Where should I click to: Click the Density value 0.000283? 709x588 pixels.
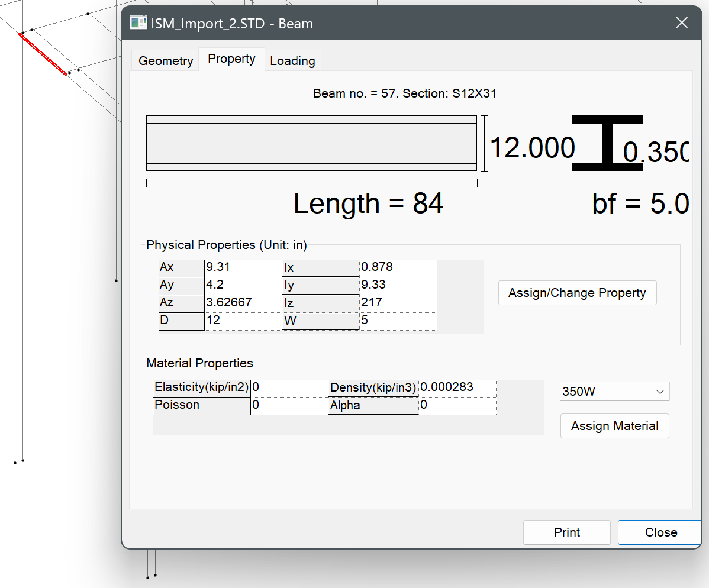[457, 387]
